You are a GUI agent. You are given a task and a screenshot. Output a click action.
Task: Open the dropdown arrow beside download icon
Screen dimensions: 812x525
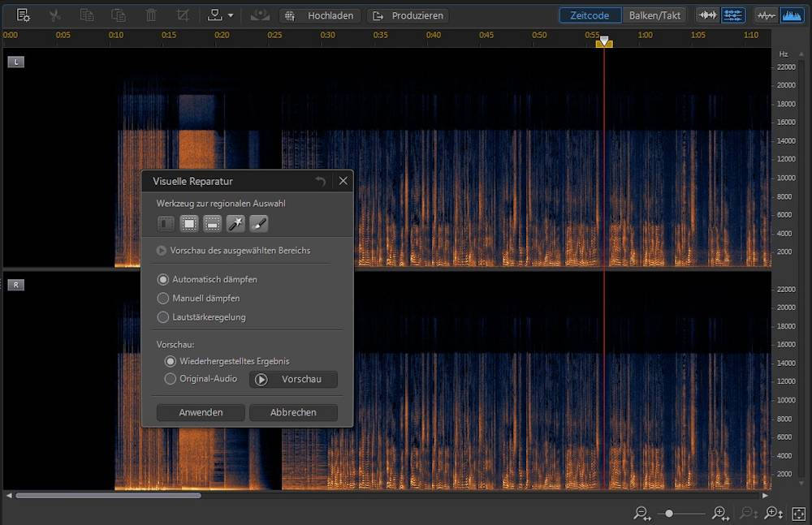[x=231, y=15]
